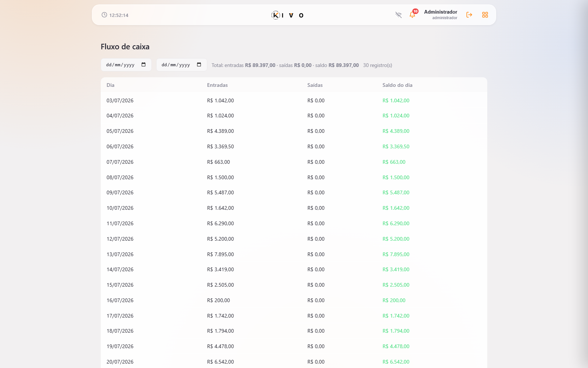Select the 03/07/2026 row
The image size is (588, 368).
(x=294, y=100)
